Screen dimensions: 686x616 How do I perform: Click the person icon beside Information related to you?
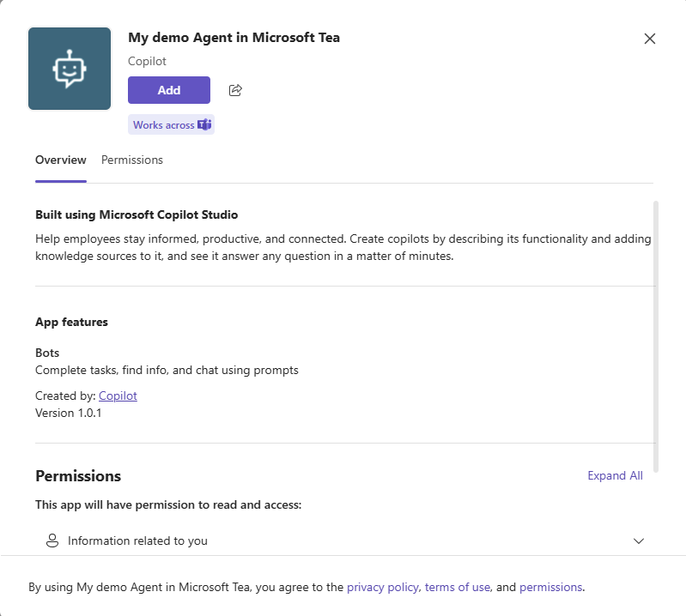(52, 541)
